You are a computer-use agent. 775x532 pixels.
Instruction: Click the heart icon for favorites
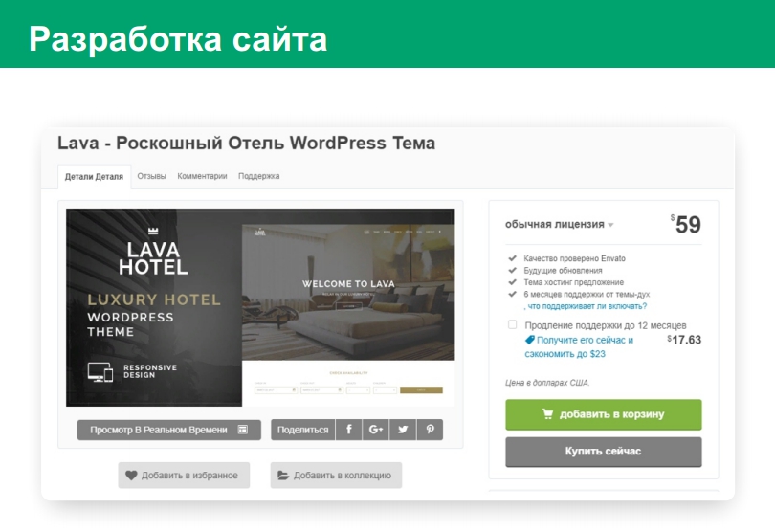coord(131,476)
